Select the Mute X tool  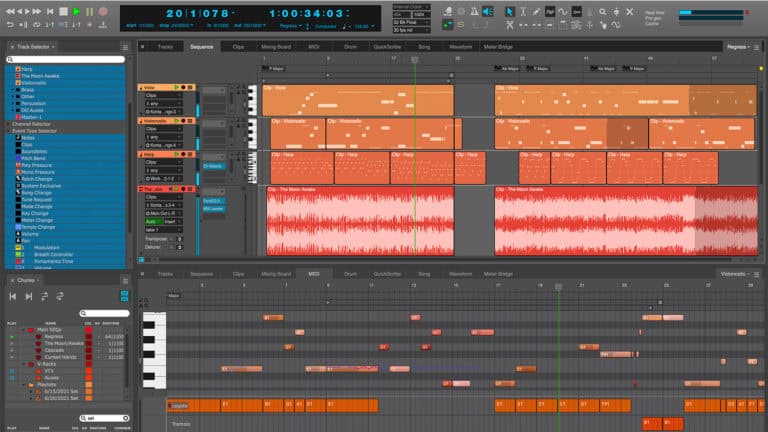[x=629, y=11]
